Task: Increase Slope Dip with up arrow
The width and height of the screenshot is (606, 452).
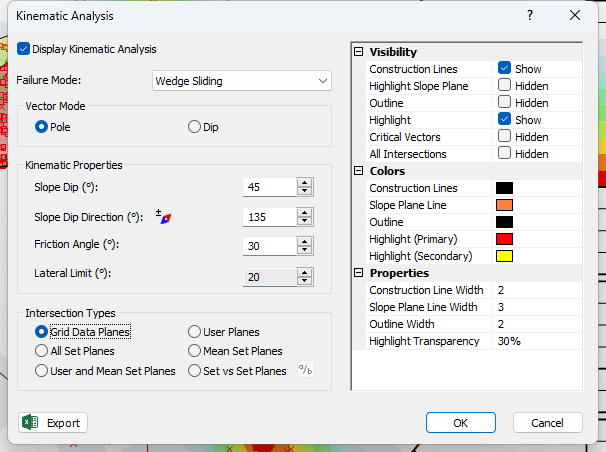Action: (x=305, y=183)
